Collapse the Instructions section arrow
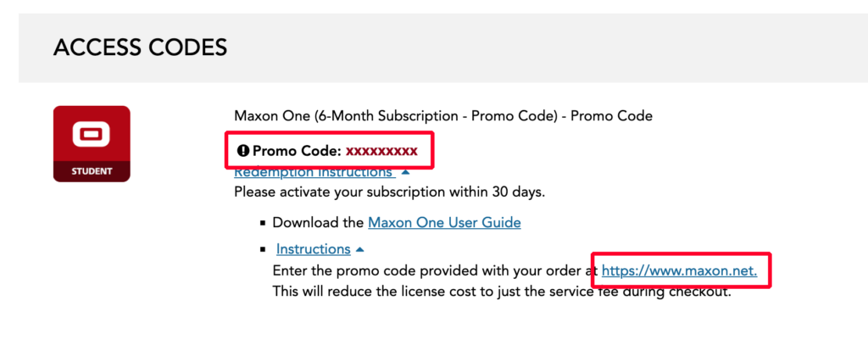Screen dimensions: 868x345 359,250
